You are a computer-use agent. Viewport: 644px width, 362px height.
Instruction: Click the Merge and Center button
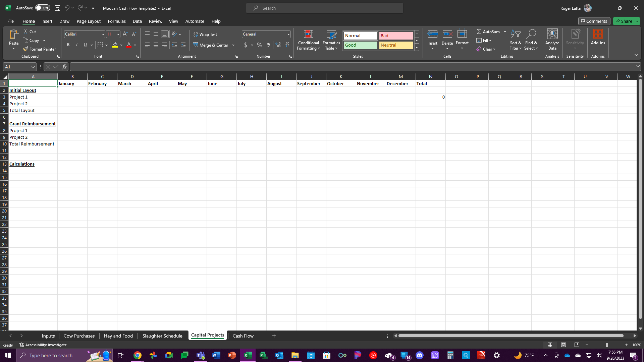(212, 45)
